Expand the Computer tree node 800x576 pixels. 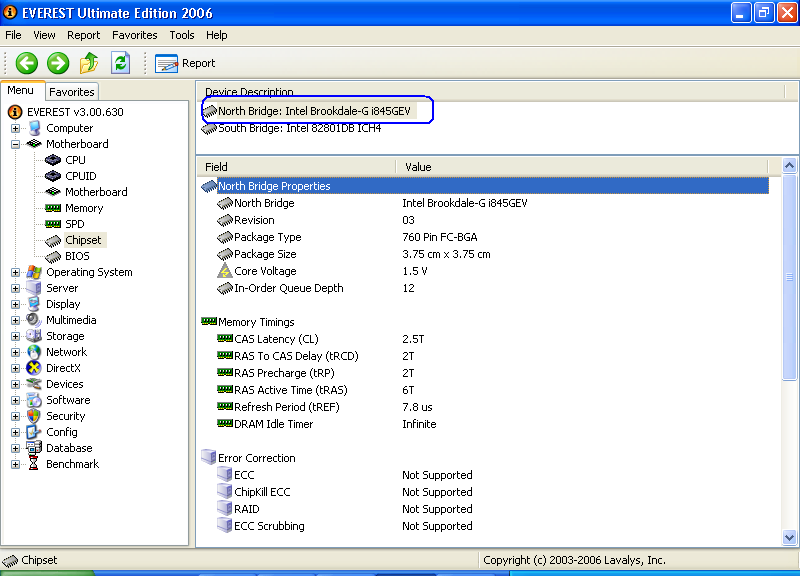[x=15, y=128]
